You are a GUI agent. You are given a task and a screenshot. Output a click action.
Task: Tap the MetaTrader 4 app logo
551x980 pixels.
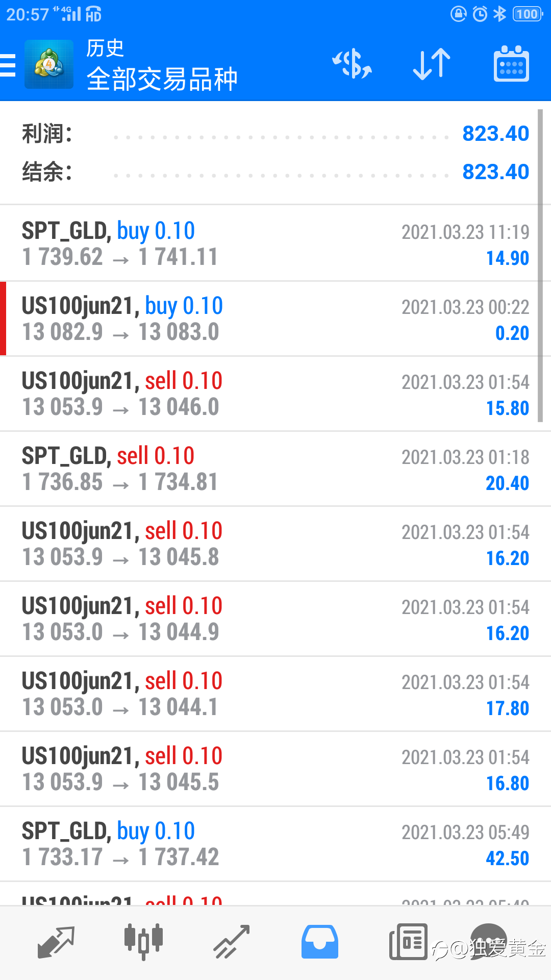click(x=49, y=64)
